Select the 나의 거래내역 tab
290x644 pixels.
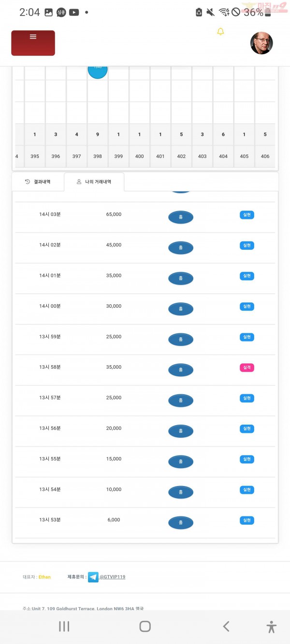(x=94, y=182)
